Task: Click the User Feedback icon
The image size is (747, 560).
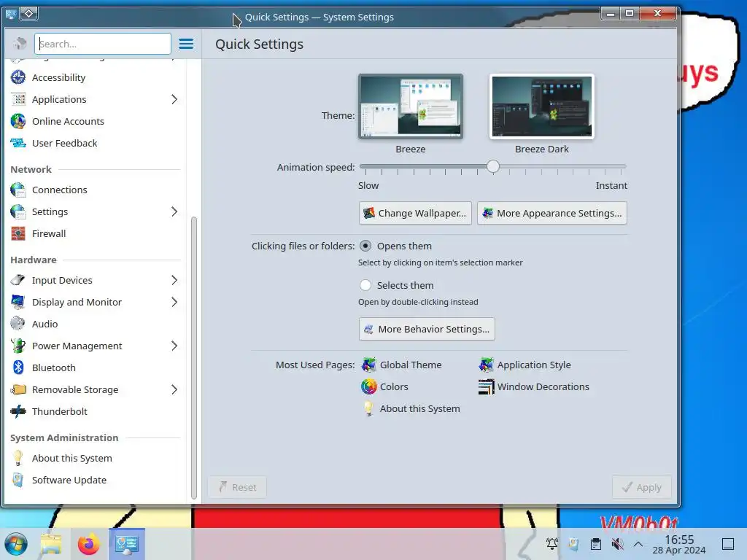Action: 18,143
